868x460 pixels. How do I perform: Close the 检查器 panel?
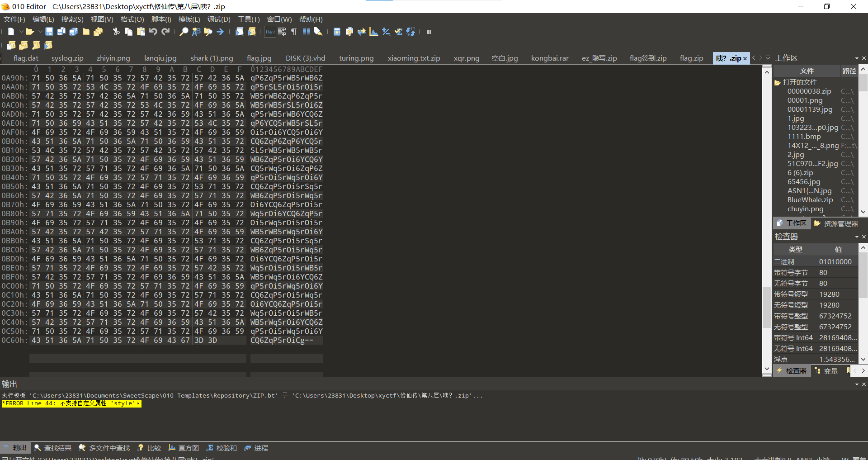(x=863, y=237)
